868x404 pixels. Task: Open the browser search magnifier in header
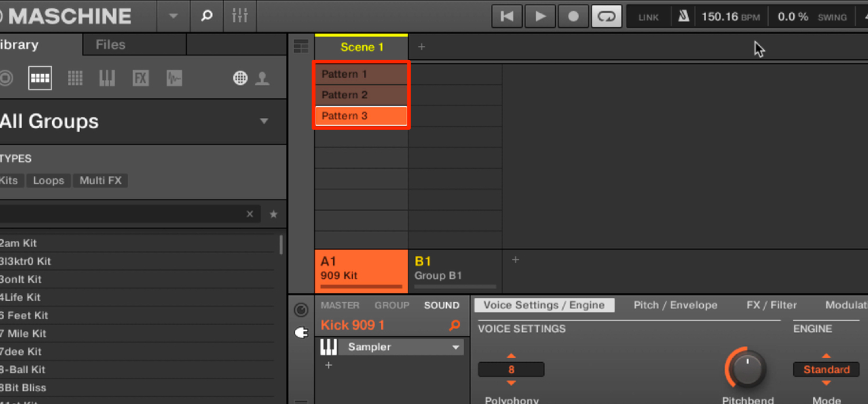coord(207,16)
